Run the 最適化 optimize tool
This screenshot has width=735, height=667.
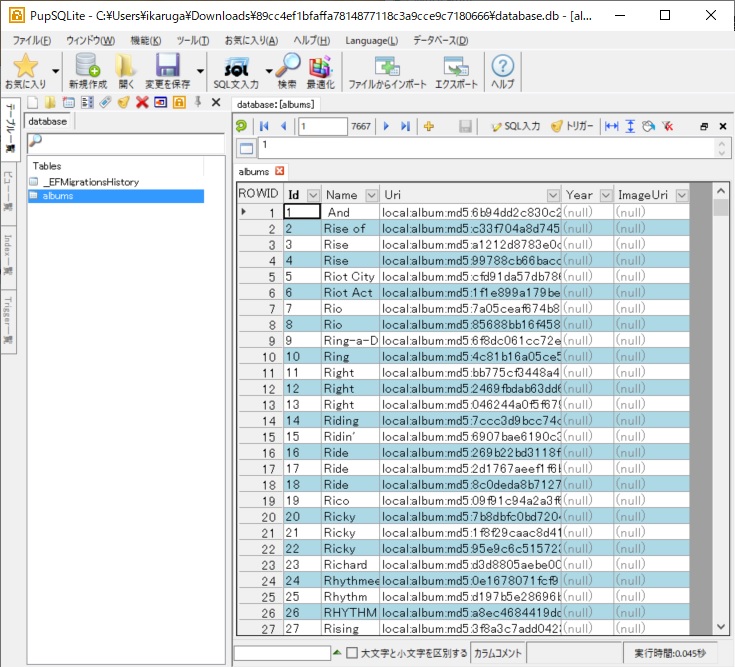(321, 71)
